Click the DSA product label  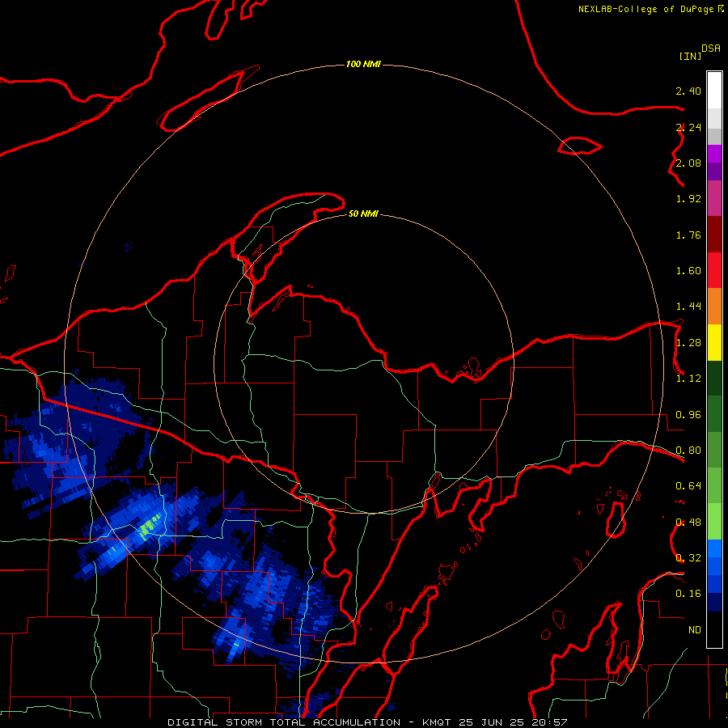[711, 49]
